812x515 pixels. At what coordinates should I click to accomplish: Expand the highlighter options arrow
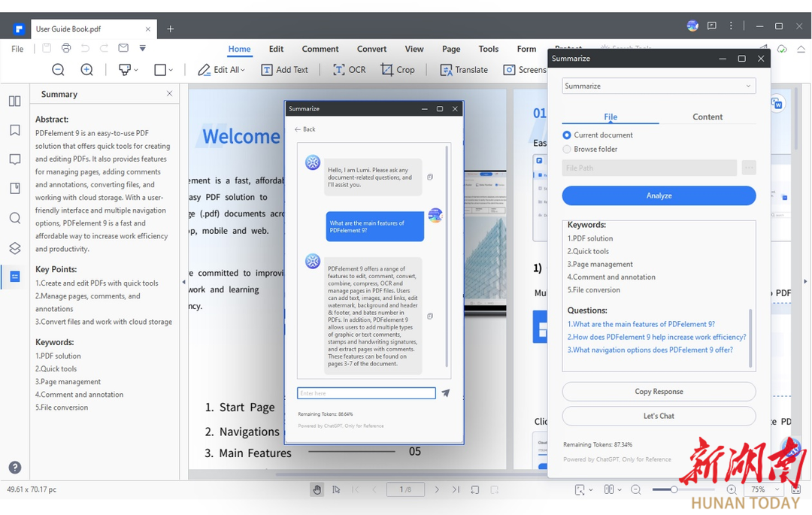tap(136, 70)
